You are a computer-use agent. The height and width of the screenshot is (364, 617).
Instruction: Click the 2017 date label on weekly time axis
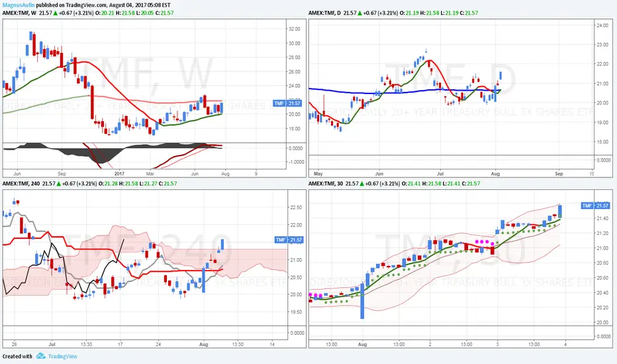(x=119, y=173)
